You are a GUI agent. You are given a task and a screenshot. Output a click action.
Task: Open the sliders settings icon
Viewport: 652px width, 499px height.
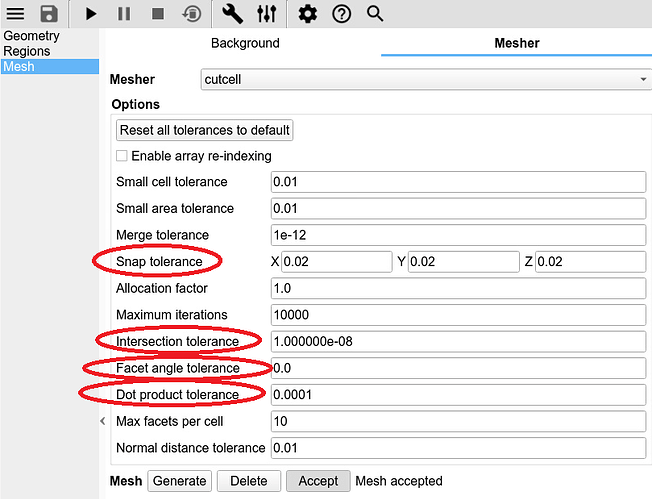coord(266,14)
